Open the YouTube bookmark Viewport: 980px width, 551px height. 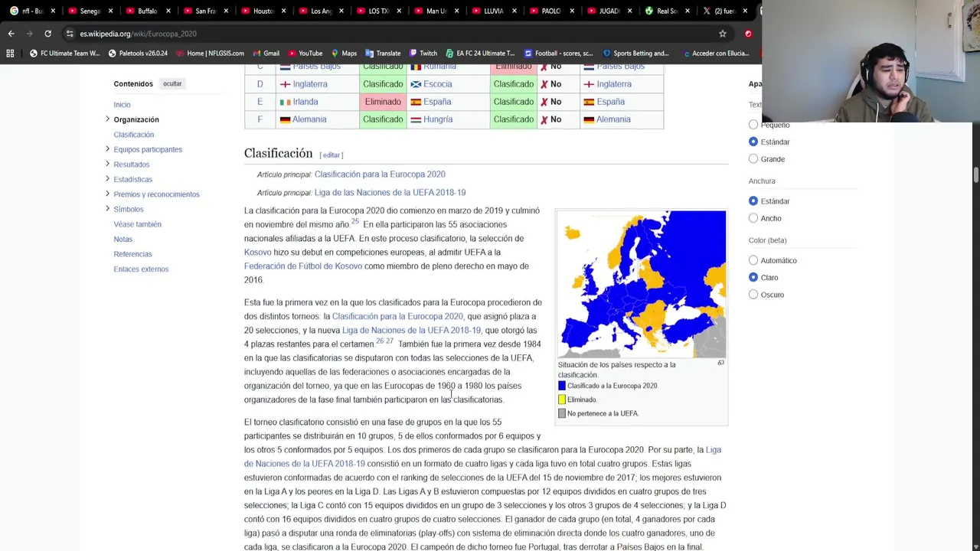tap(305, 54)
